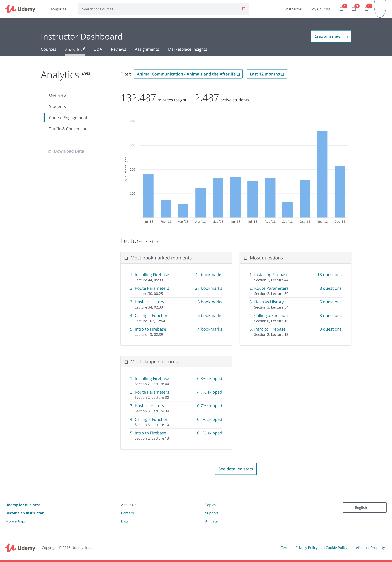
Task: Select Students in the analytics sidebar
Action: pos(57,106)
